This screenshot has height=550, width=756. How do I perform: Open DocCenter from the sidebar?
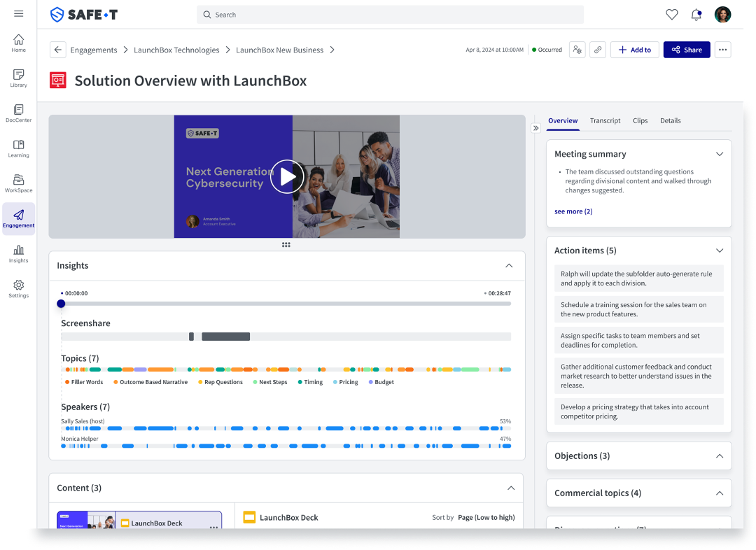[18, 113]
